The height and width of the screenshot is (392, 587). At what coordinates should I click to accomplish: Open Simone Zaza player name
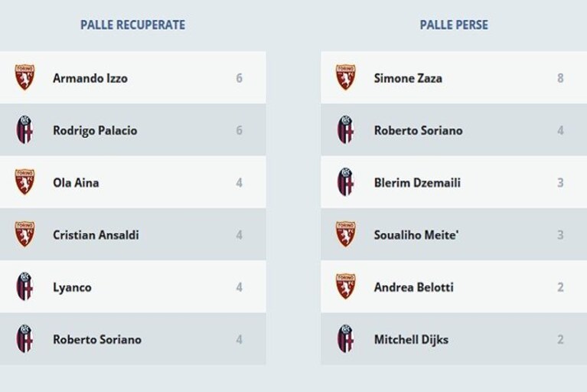(x=408, y=78)
